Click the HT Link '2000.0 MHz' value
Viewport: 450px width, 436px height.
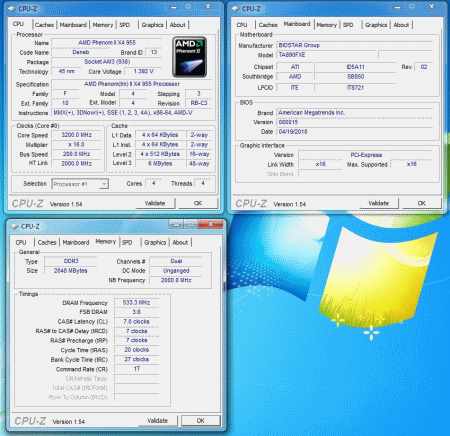point(77,164)
